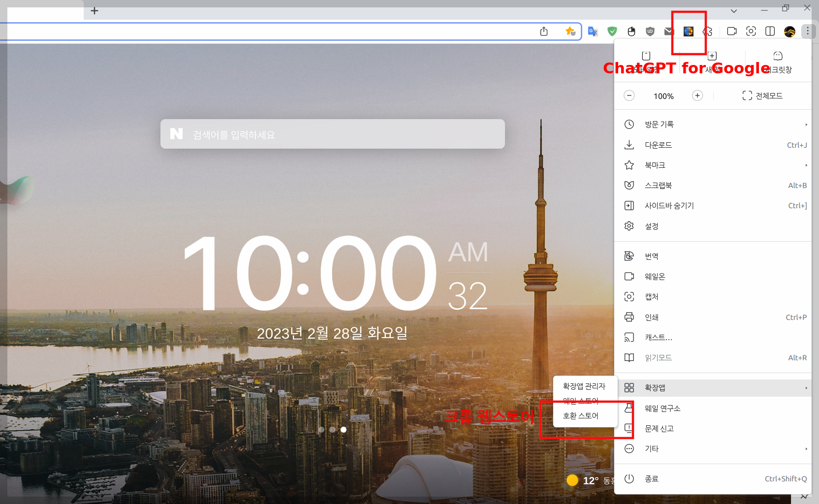Open the green shield extension
Screen dimensions: 819x504
point(612,31)
